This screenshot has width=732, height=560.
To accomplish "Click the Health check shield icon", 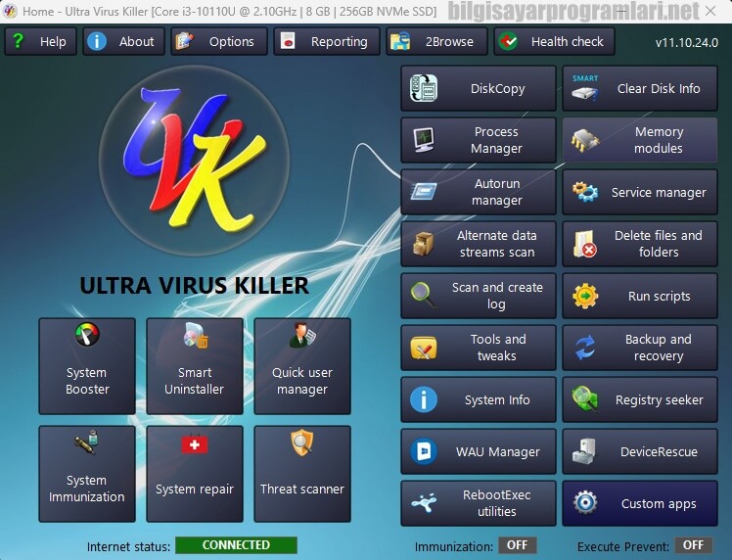I will click(508, 41).
